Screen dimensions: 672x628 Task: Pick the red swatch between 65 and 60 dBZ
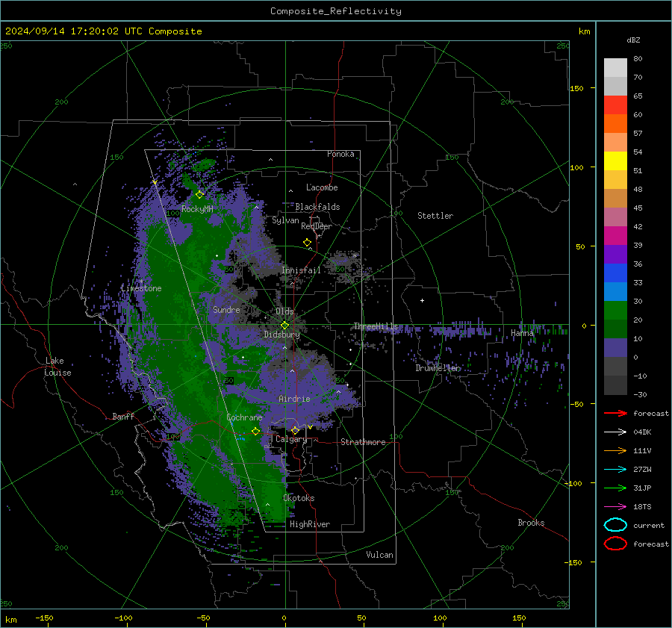click(x=615, y=105)
